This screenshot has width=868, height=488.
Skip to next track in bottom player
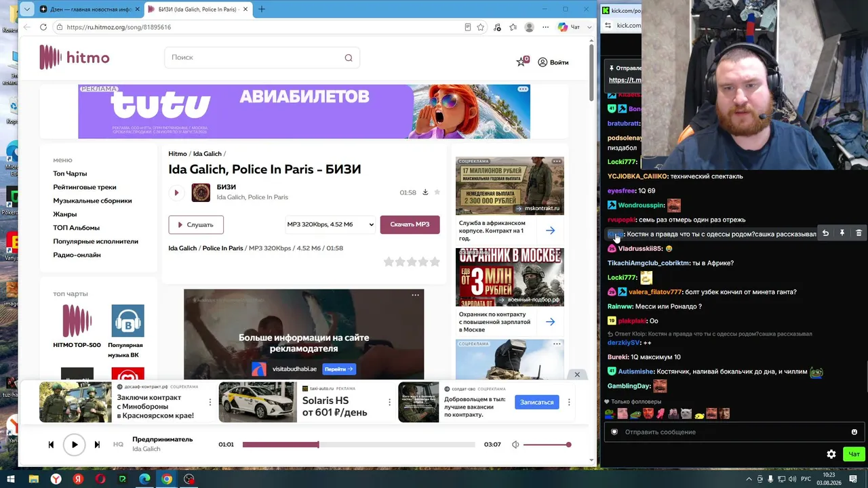click(x=97, y=445)
